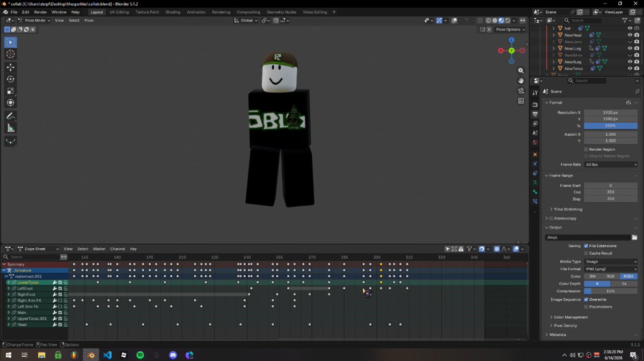Image resolution: width=644 pixels, height=361 pixels.
Task: Select the Transform tool
Action: click(x=11, y=102)
